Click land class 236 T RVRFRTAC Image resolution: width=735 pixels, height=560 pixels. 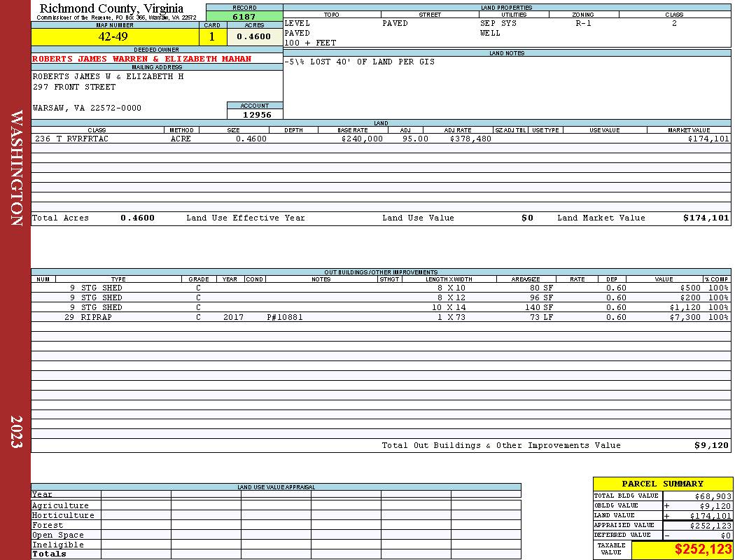point(71,139)
